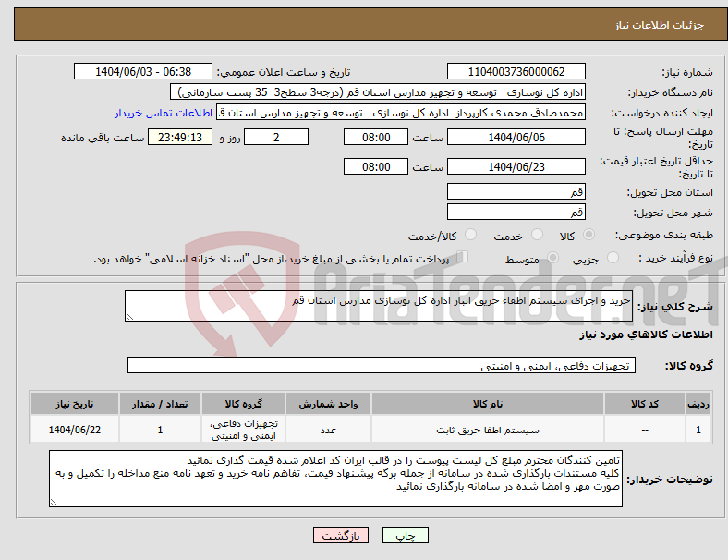Click the بازگشت (back) button
Screen dimensions: 728x560
point(341,535)
